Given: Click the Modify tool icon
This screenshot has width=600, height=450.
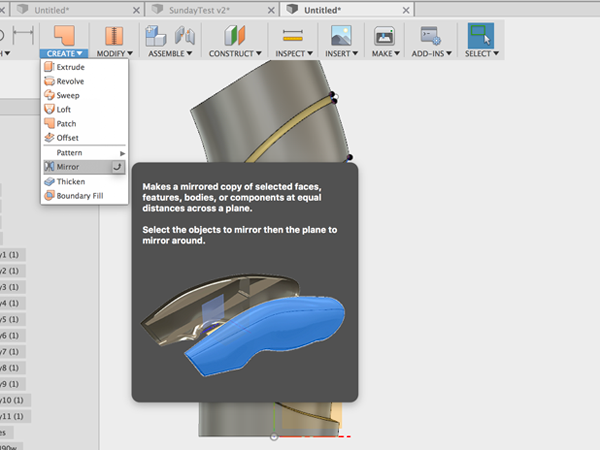Looking at the screenshot, I should pos(114,36).
